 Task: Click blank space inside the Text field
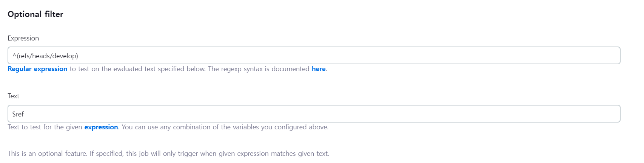point(377,114)
